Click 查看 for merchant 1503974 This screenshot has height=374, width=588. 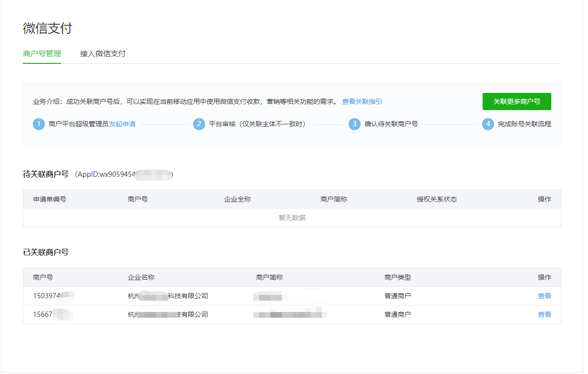[x=545, y=296]
